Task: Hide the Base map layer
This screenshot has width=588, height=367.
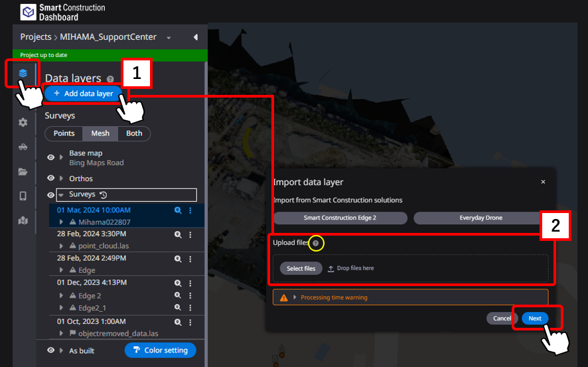Action: click(50, 157)
